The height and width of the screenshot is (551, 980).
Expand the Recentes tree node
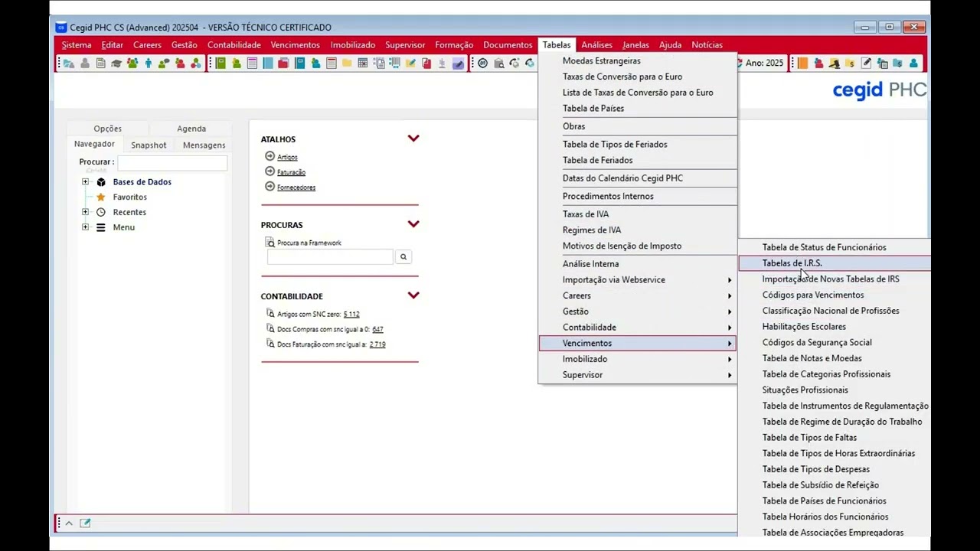[85, 212]
